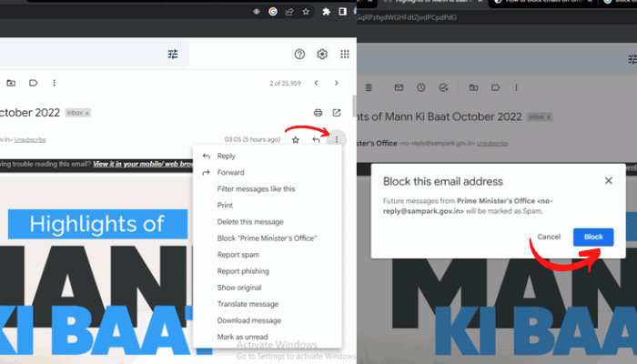Click the Snooze clock icon in right window
This screenshot has width=637, height=364.
[x=420, y=87]
